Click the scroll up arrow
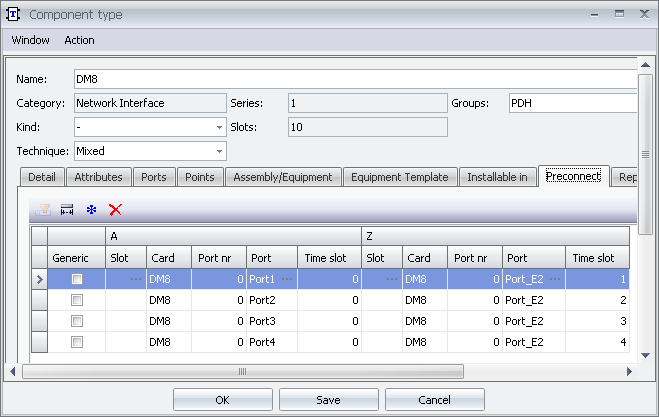Screen dimensions: 659x417 point(645,65)
